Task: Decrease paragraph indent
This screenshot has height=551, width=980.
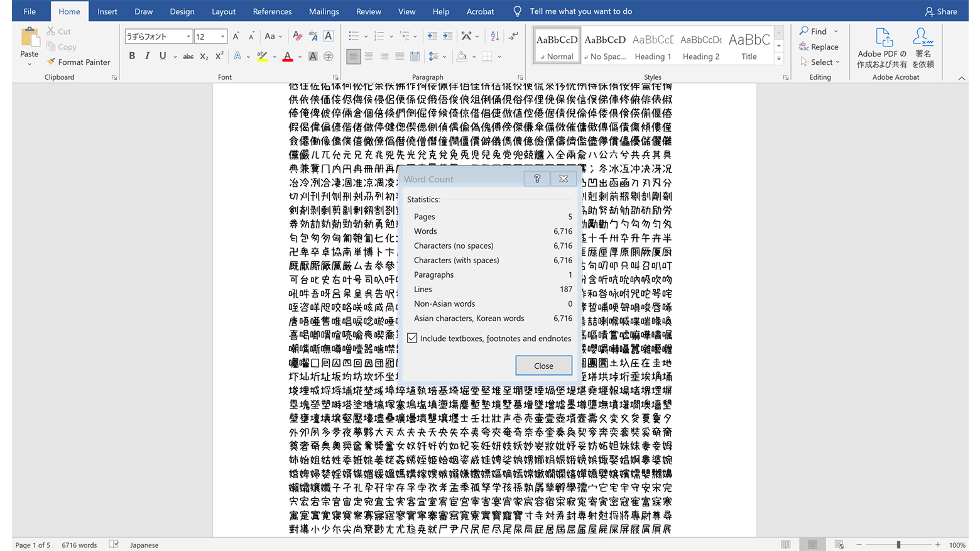Action: [x=432, y=36]
